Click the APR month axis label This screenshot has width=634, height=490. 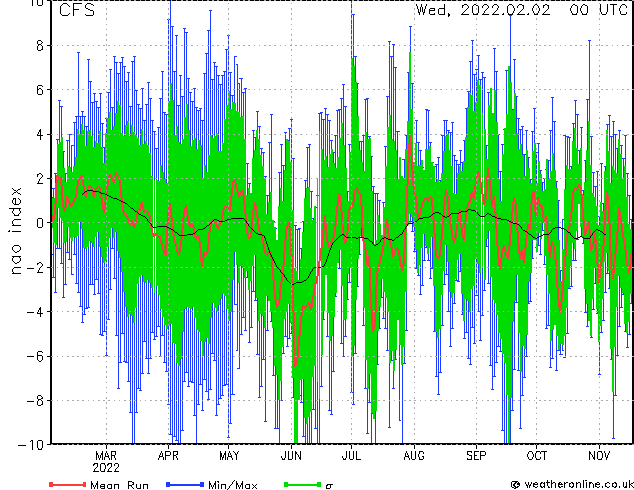click(x=168, y=456)
